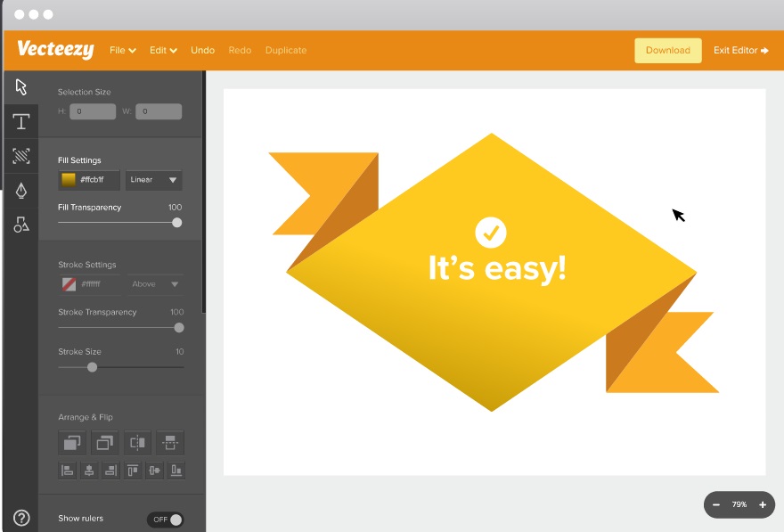Flip the shape horizontally
The image size is (784, 532).
coord(137,443)
